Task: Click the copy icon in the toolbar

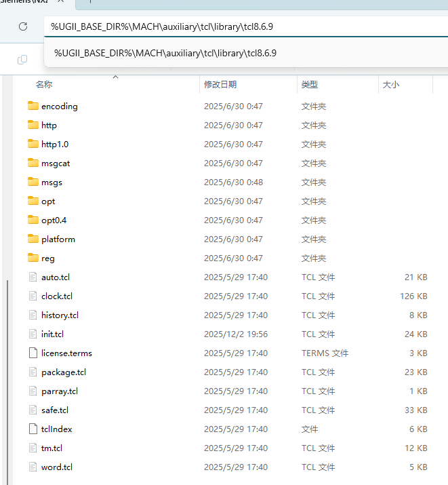Action: point(22,60)
